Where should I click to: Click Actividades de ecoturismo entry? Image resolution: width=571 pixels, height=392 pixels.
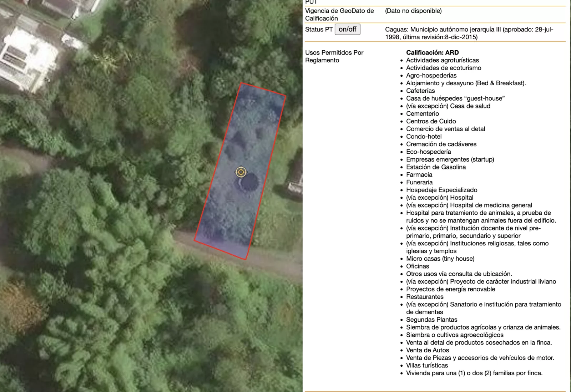pyautogui.click(x=444, y=68)
